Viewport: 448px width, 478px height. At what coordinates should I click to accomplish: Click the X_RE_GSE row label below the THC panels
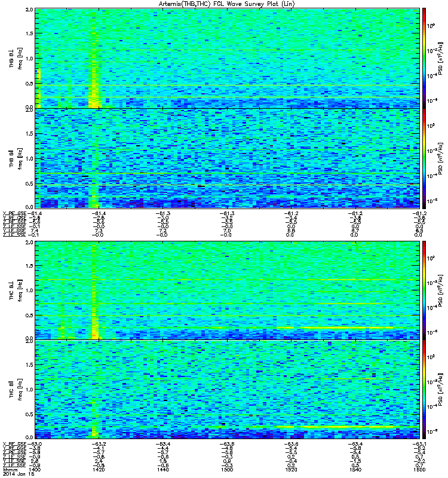pos(14,444)
